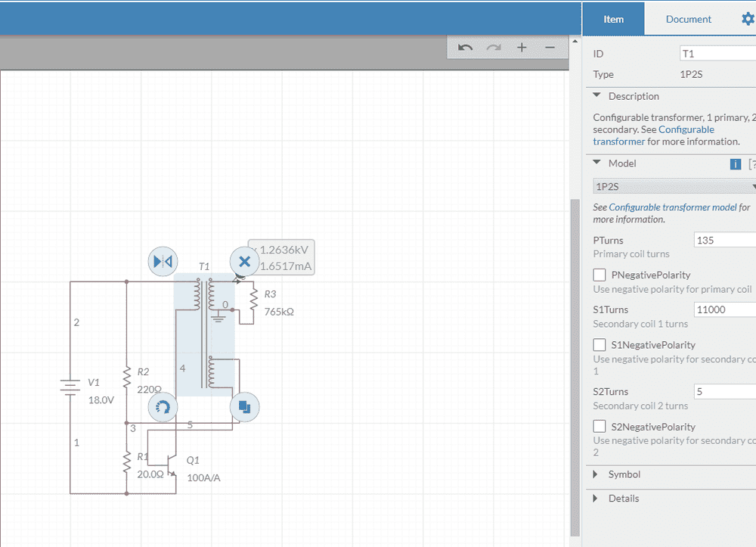Check the S2NegativePolarity option
Image resolution: width=756 pixels, height=547 pixels.
(600, 427)
